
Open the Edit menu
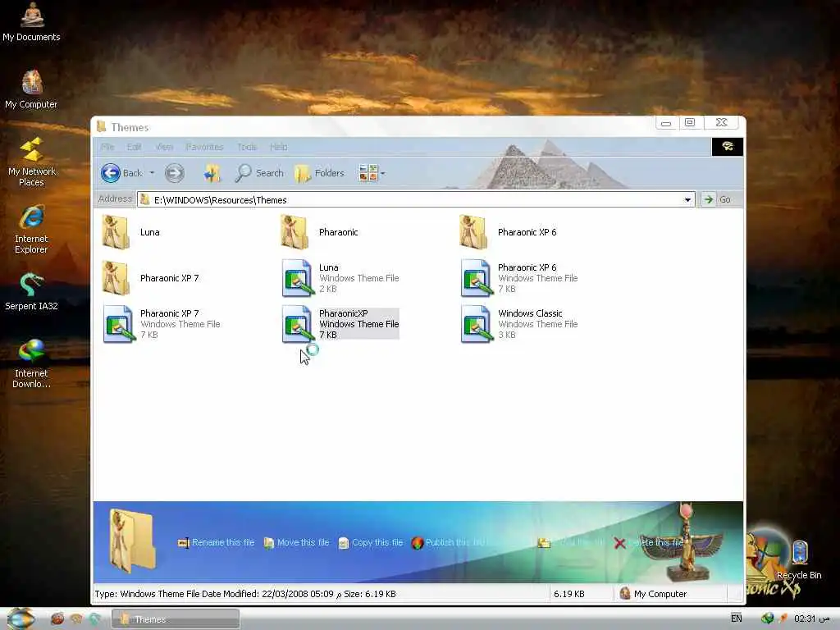pos(134,147)
